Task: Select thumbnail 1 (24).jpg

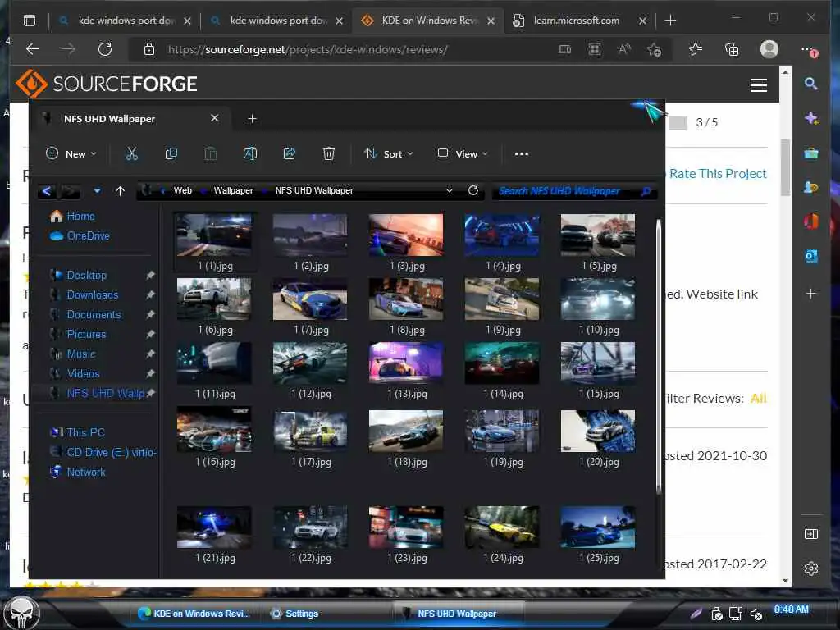Action: pos(503,533)
